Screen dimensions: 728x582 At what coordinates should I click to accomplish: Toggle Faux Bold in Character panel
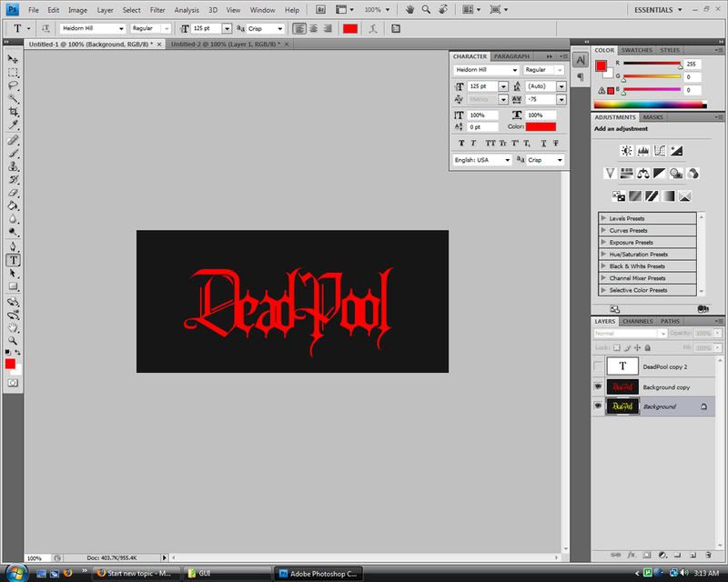pos(461,143)
